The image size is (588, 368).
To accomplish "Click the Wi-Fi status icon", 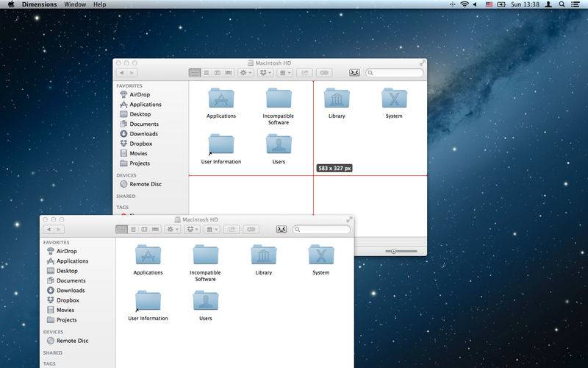I will coord(465,4).
